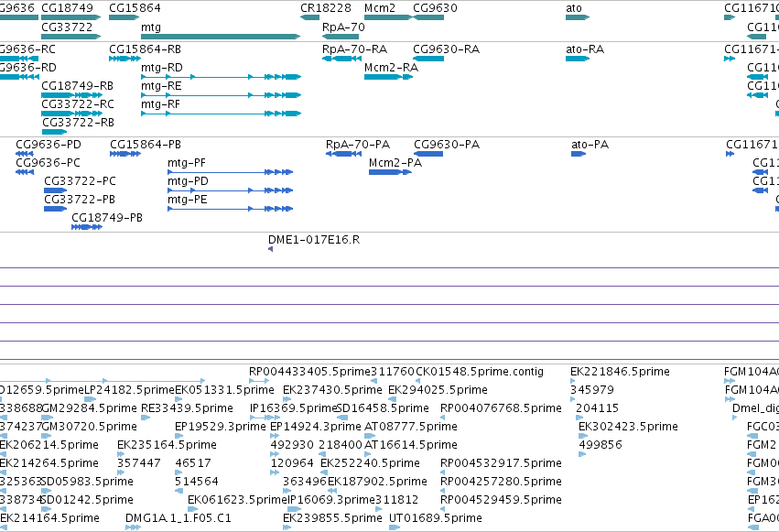Click transcript CG33722-RB
The height and width of the screenshot is (532, 779).
(x=54, y=132)
